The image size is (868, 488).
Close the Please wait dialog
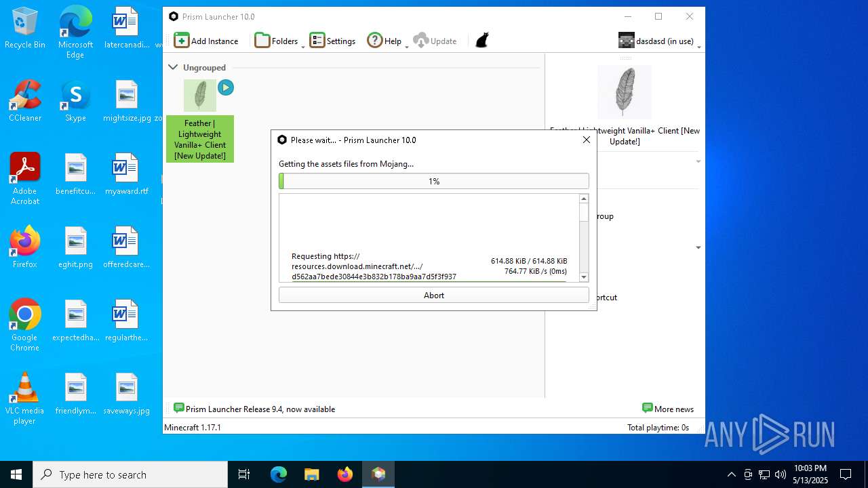[587, 140]
